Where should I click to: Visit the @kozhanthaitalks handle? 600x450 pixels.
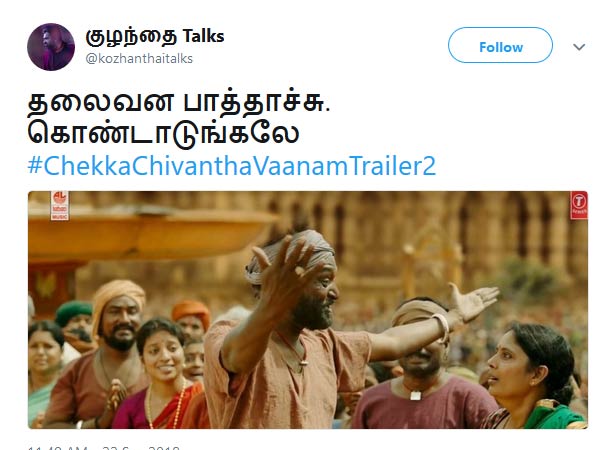(x=139, y=59)
